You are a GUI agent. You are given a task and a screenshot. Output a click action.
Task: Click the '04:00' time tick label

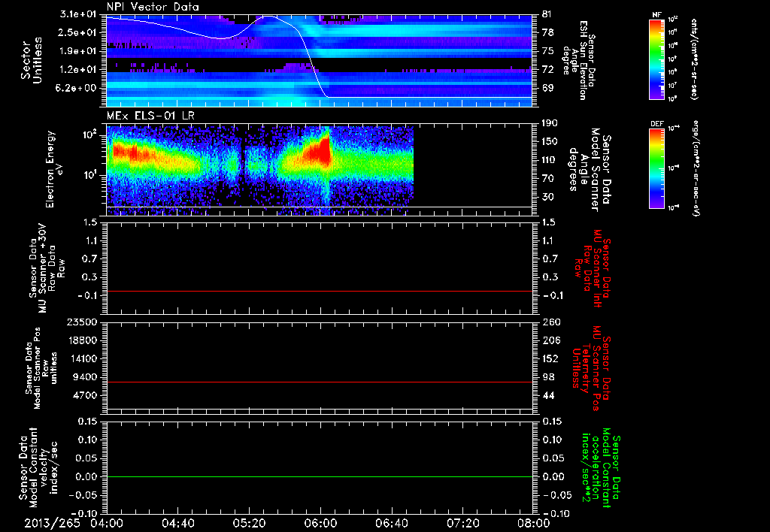[x=107, y=523]
